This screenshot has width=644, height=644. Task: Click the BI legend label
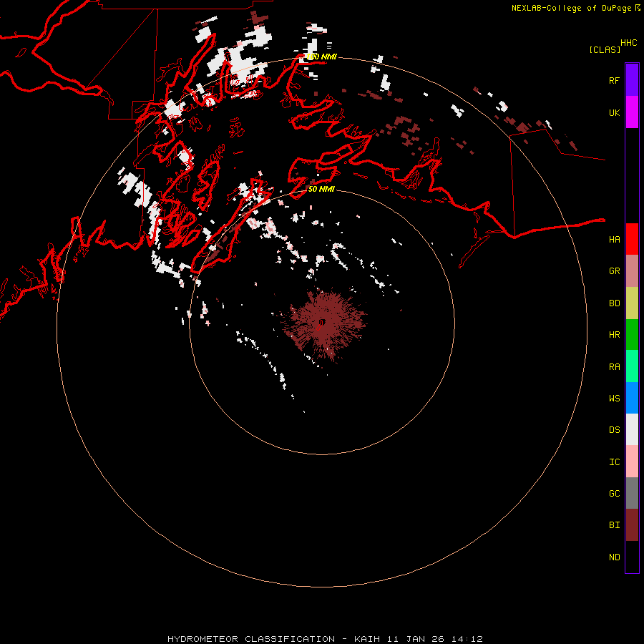point(614,525)
